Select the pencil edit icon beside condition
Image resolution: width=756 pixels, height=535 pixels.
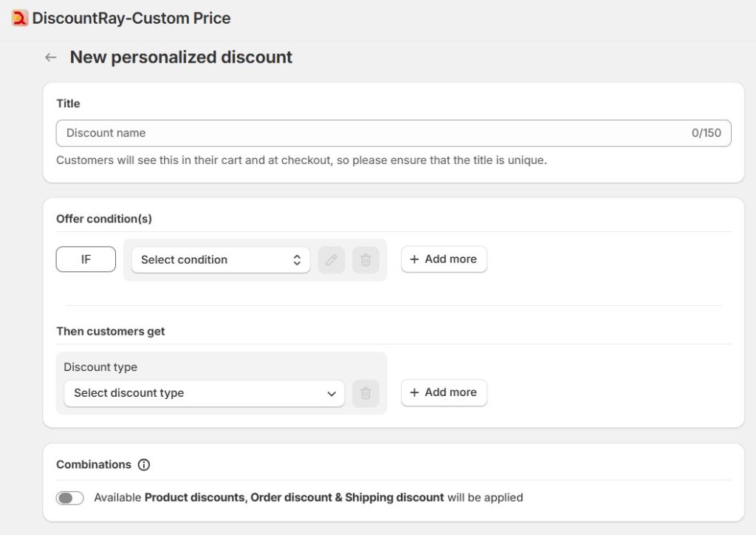(331, 260)
